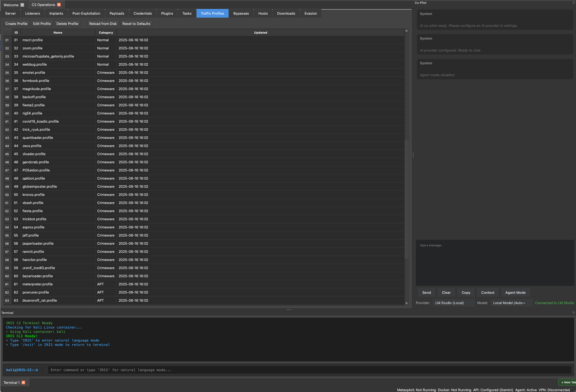Close Terminal 1 tab with red X icon
This screenshot has height=392, width=576.
pyautogui.click(x=23, y=383)
